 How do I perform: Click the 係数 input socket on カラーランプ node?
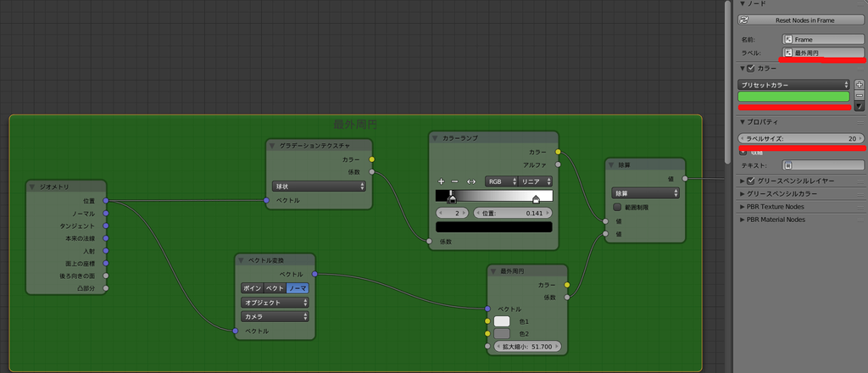point(428,242)
